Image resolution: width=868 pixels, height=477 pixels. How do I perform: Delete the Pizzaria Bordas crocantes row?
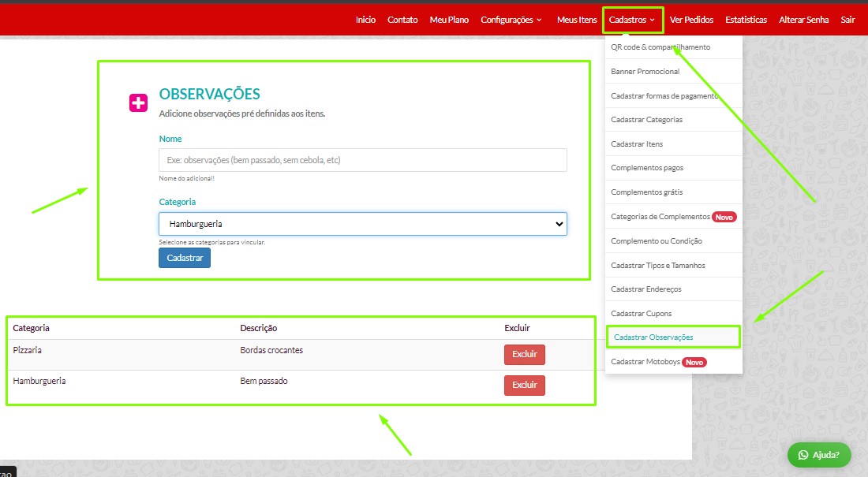(x=524, y=355)
